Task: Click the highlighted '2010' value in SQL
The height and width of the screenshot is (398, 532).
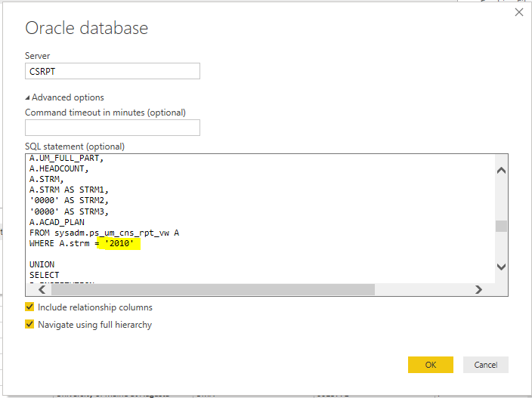Action: click(119, 243)
